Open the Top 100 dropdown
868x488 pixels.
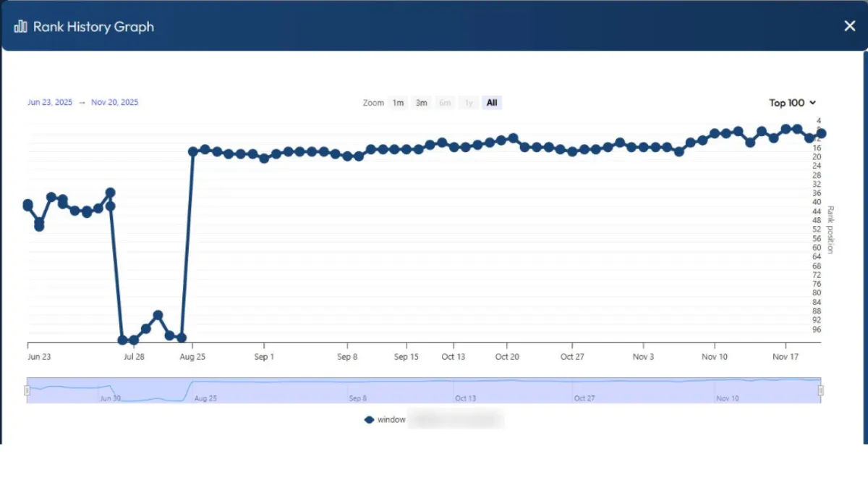(793, 103)
